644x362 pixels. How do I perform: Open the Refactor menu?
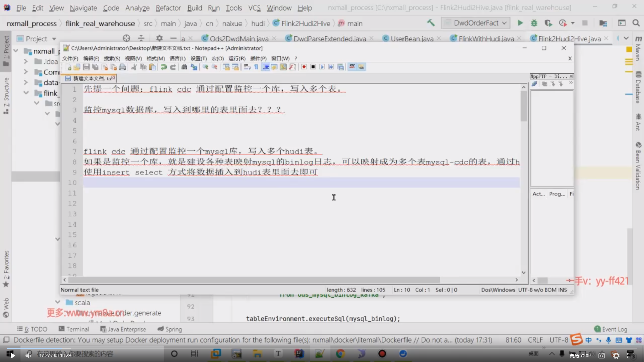[x=168, y=8]
